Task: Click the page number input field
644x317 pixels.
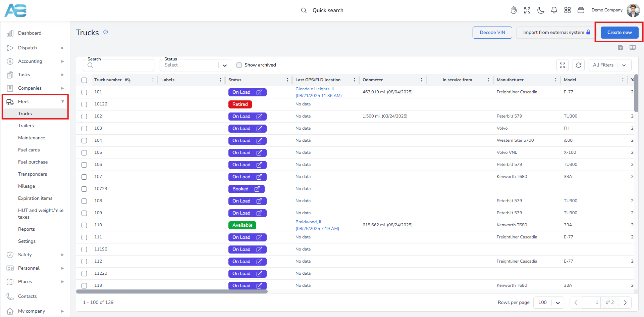Action: pyautogui.click(x=591, y=303)
